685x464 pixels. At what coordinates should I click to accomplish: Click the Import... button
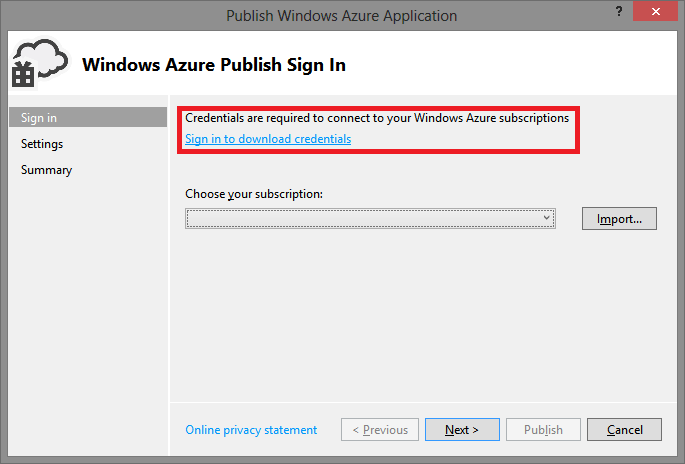point(619,218)
